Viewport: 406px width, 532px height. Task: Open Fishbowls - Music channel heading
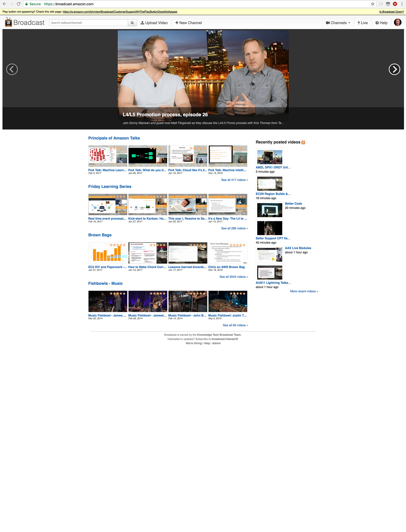click(105, 283)
